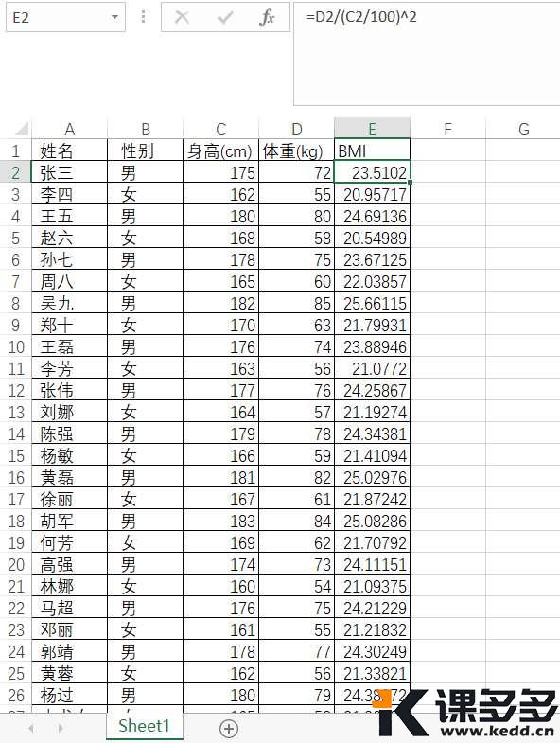
Task: Click the Insert Function fx icon
Action: pyautogui.click(x=267, y=17)
